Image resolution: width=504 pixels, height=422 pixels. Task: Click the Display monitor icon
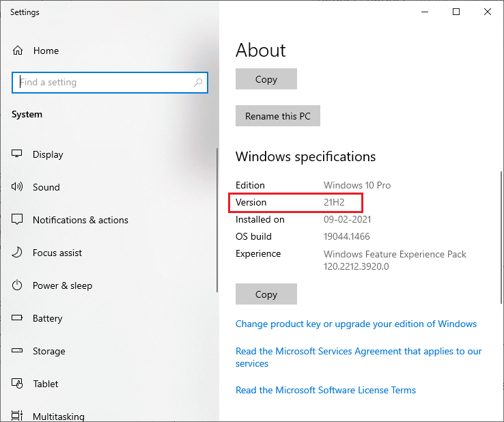[16, 154]
